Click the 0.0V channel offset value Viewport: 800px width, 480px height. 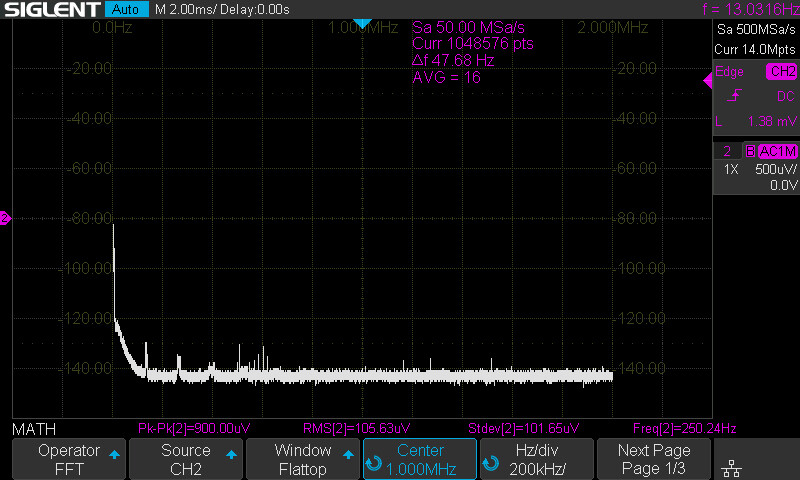(784, 185)
